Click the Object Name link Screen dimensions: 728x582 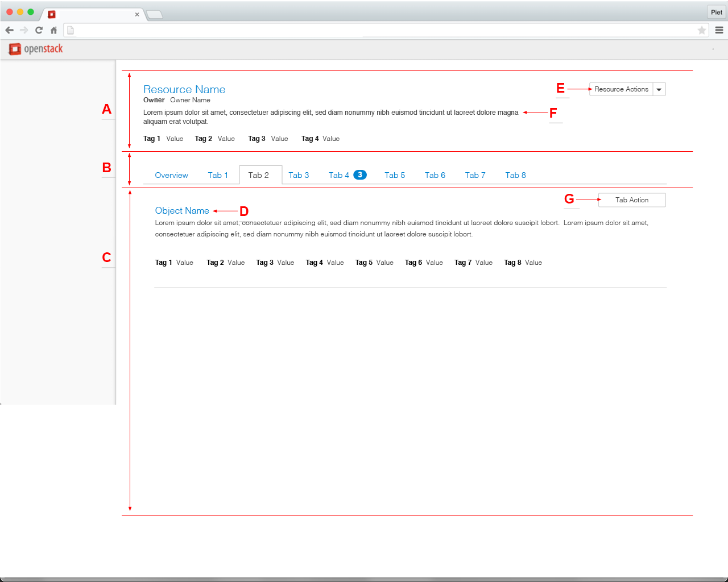pos(182,210)
